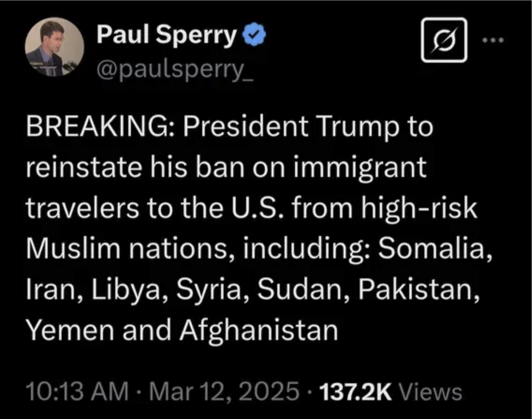Click the word Yemen in the post

pyautogui.click(x=70, y=330)
